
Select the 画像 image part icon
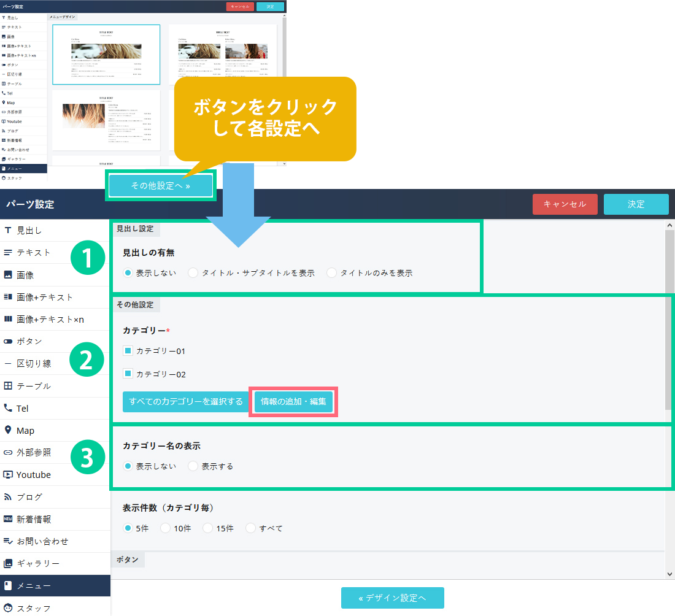click(8, 275)
